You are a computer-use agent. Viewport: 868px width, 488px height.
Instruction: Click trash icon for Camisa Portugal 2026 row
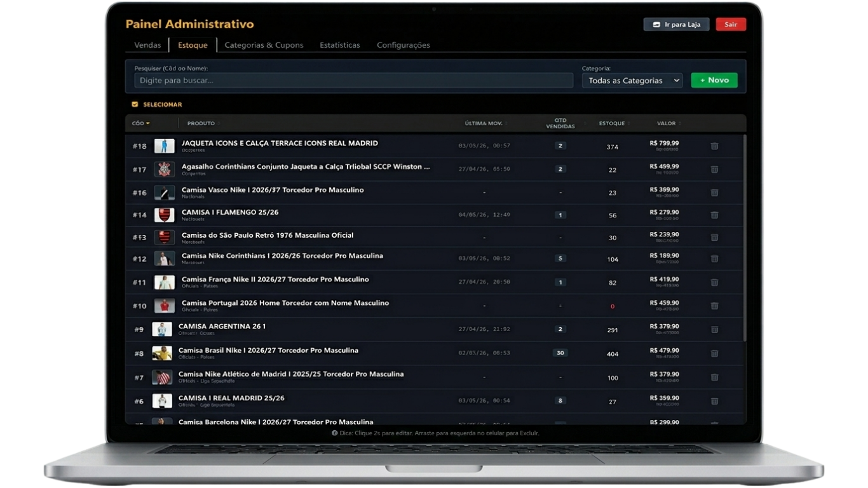click(x=714, y=306)
